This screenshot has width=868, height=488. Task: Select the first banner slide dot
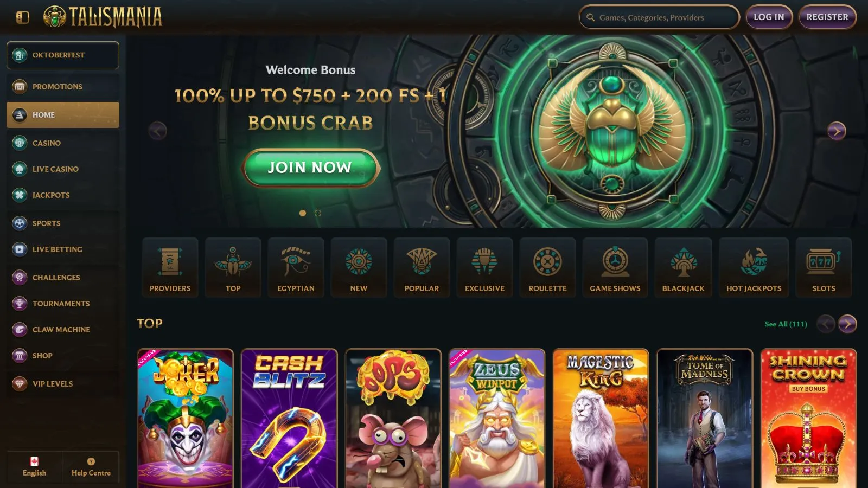(303, 213)
